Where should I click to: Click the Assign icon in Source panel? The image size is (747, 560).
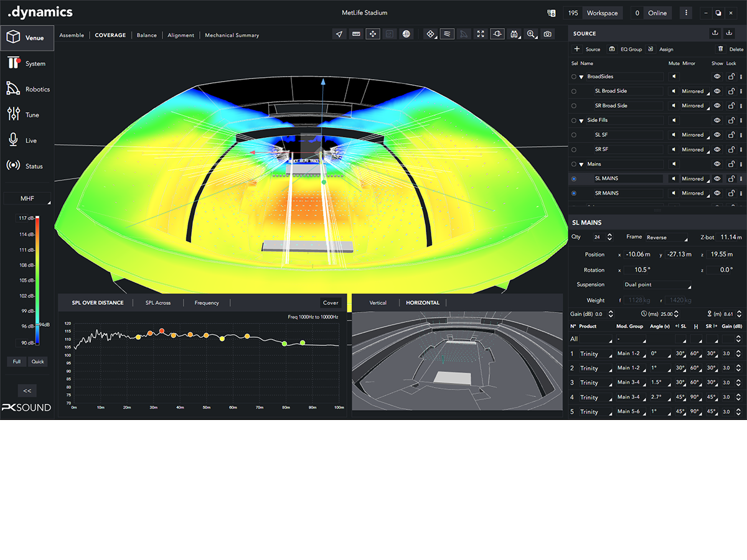pyautogui.click(x=651, y=49)
